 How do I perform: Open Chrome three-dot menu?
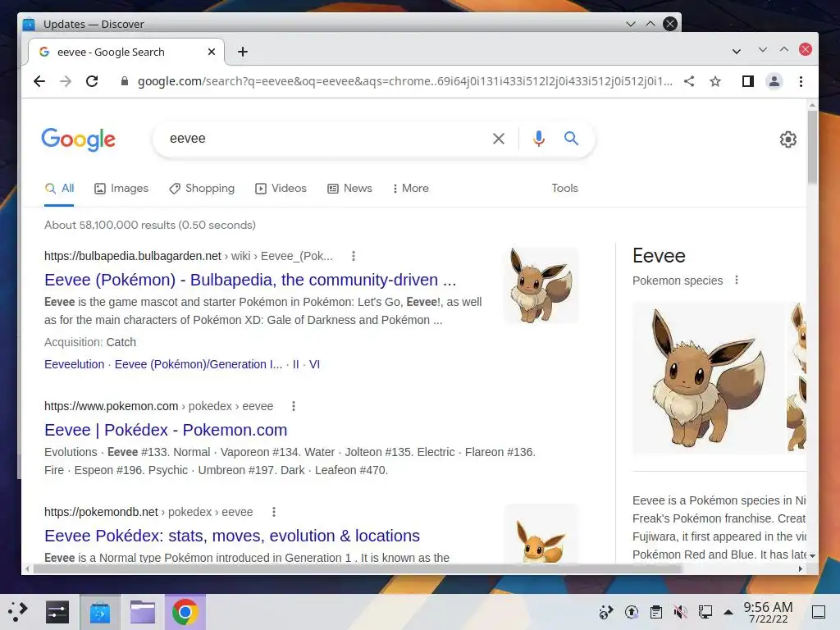(801, 81)
